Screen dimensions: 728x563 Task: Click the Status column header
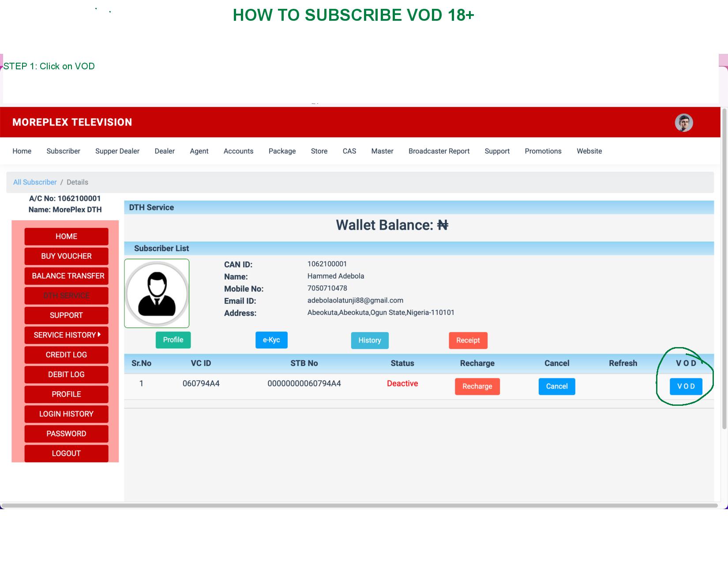(x=402, y=363)
